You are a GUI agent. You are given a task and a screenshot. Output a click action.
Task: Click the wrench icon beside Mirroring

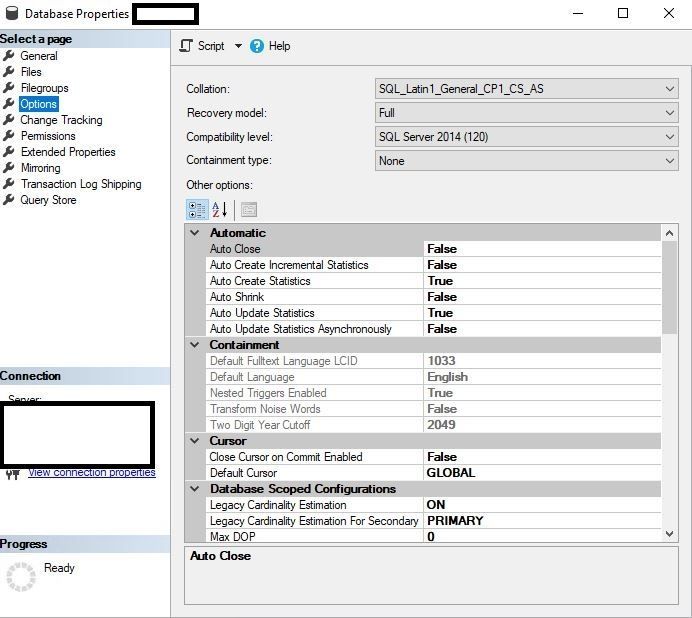pyautogui.click(x=9, y=168)
